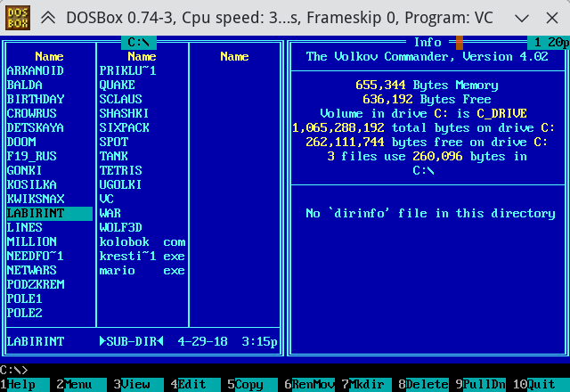Click the NEEDFO~1 directory

[x=36, y=256]
